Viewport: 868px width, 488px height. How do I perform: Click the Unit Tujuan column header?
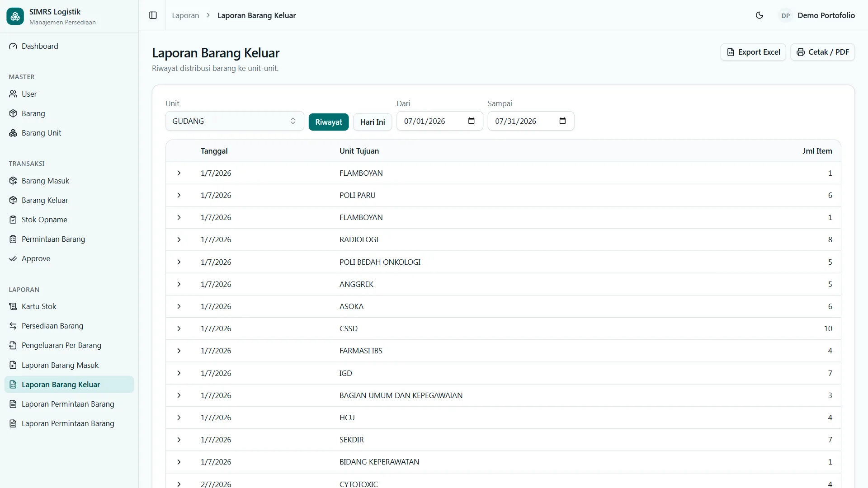(x=359, y=151)
